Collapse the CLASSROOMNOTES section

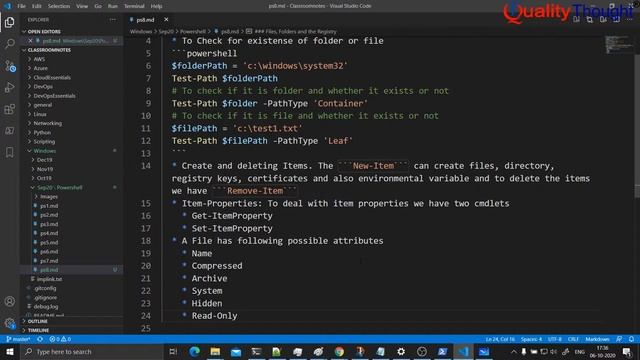tap(71, 50)
